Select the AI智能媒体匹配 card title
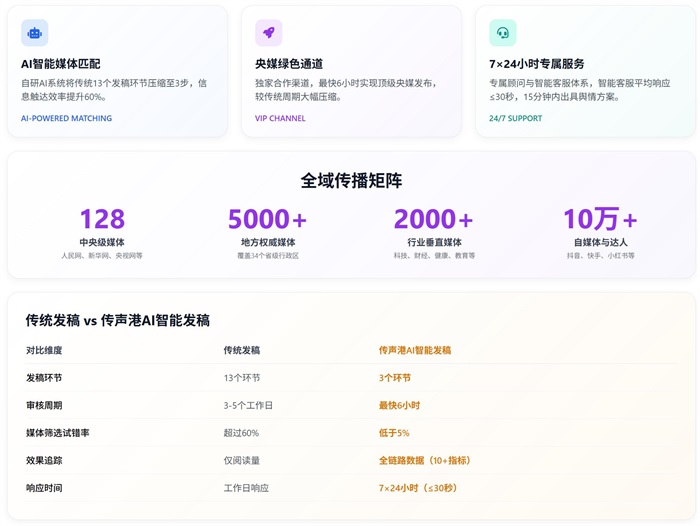The height and width of the screenshot is (526, 700). point(61,64)
